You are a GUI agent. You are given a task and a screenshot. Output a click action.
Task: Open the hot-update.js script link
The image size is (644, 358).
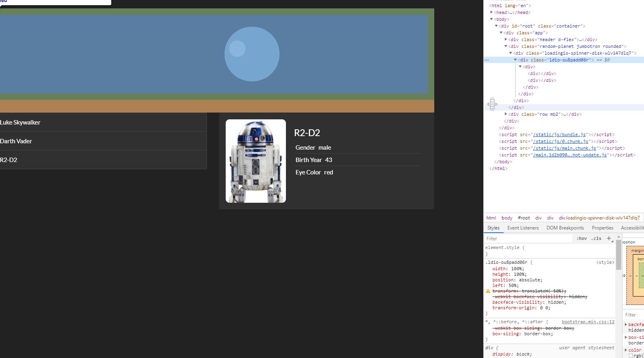570,155
